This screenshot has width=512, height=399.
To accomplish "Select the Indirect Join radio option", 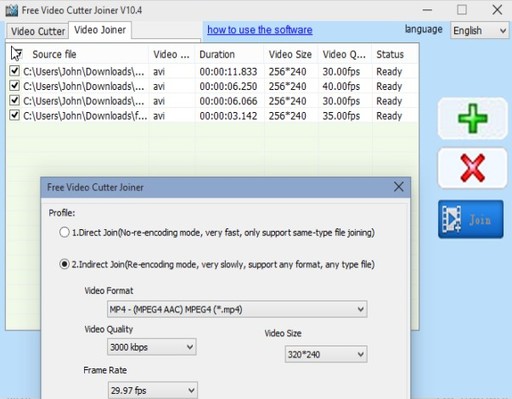I will pos(64,264).
